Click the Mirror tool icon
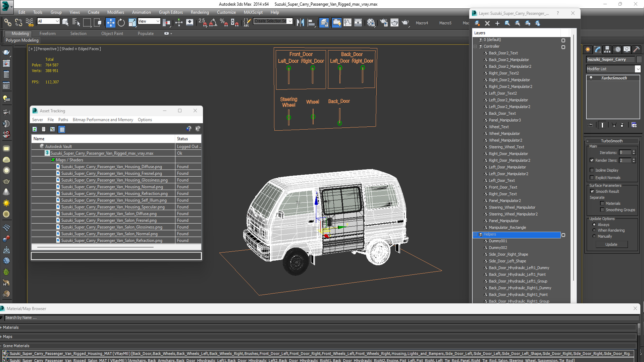The image size is (644, 362). tap(301, 22)
